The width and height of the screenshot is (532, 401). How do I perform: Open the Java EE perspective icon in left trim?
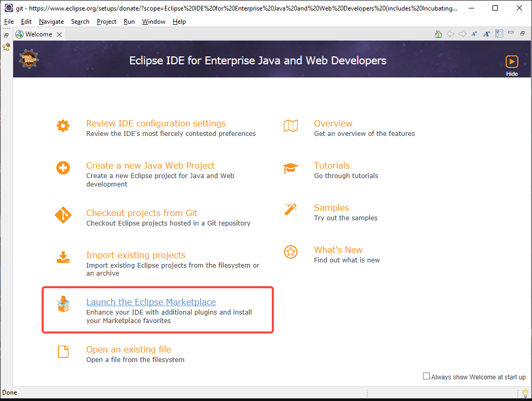(x=6, y=47)
